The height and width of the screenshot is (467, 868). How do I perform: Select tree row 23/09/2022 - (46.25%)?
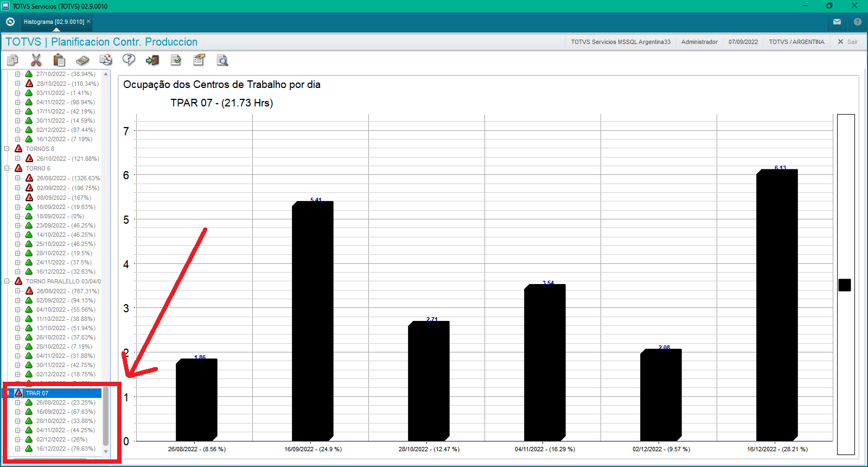pos(66,225)
